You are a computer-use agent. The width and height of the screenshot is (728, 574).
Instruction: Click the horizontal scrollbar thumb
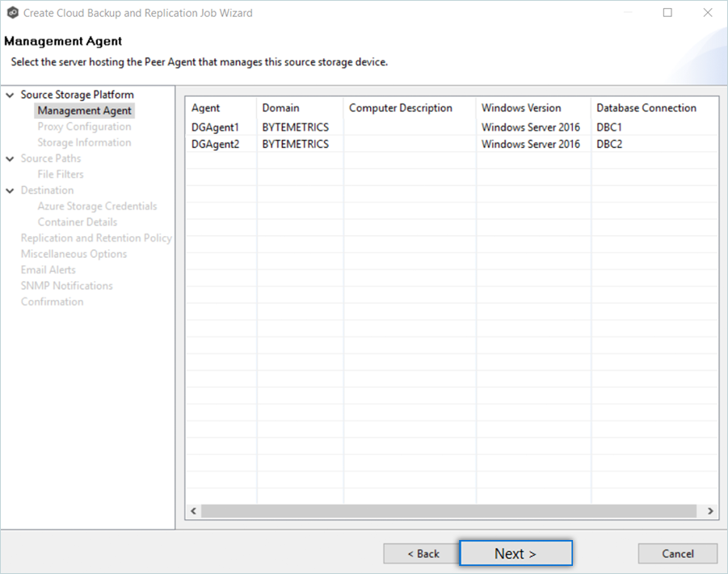448,512
